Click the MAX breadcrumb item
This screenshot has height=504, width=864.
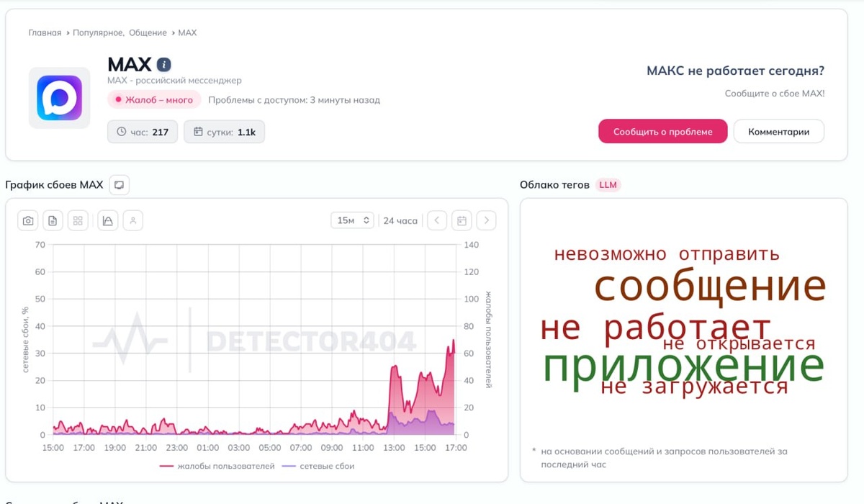(187, 33)
